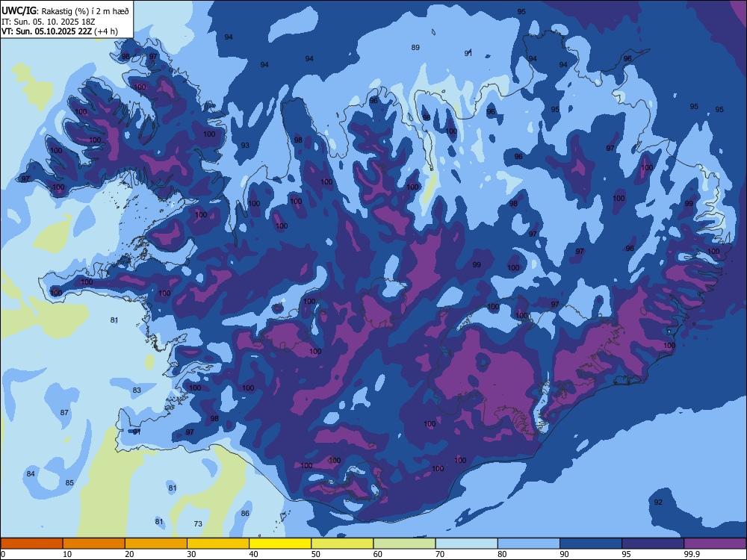Select the '83' humidity value on the map
747x560 pixels.
(x=137, y=390)
